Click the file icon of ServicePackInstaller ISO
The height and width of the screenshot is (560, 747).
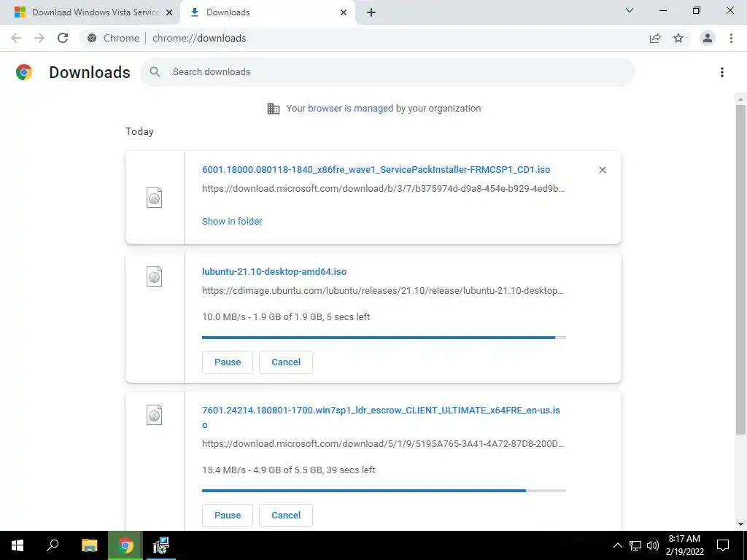coord(155,198)
